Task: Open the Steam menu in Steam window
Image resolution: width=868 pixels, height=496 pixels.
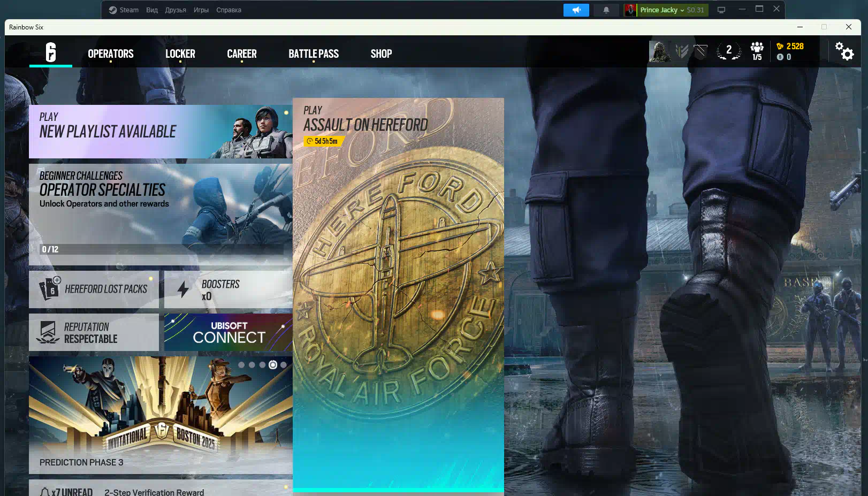Action: pos(124,10)
